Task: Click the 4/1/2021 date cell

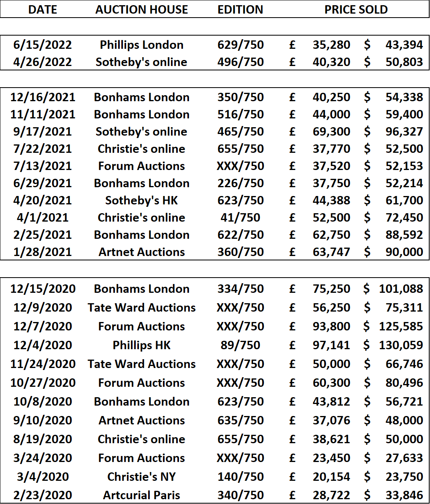Action: click(x=43, y=218)
